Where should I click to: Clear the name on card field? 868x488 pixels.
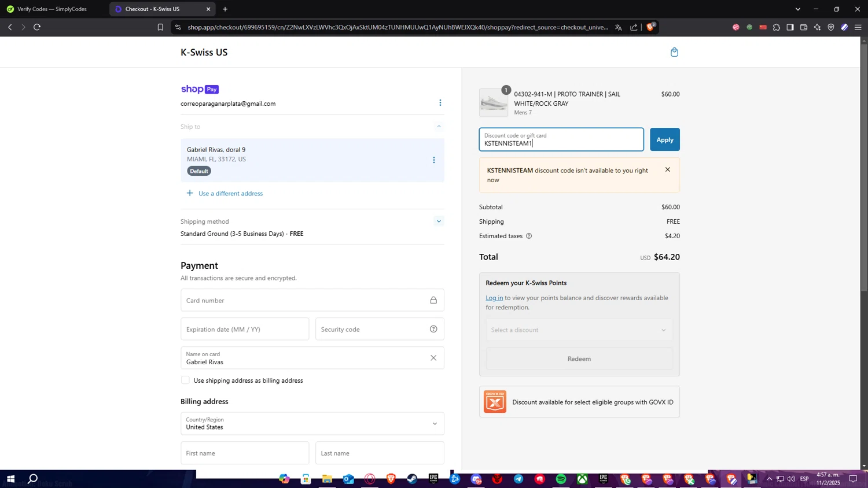(x=433, y=358)
